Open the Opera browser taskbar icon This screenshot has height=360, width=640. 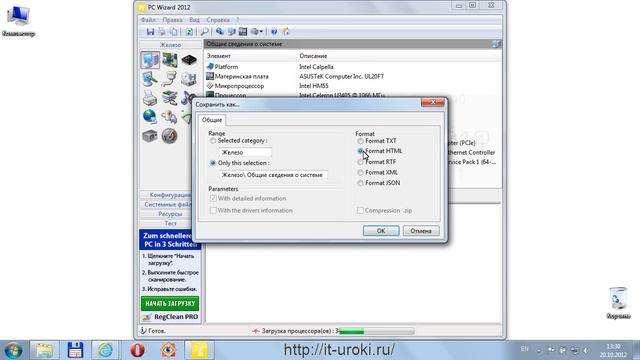(x=138, y=351)
